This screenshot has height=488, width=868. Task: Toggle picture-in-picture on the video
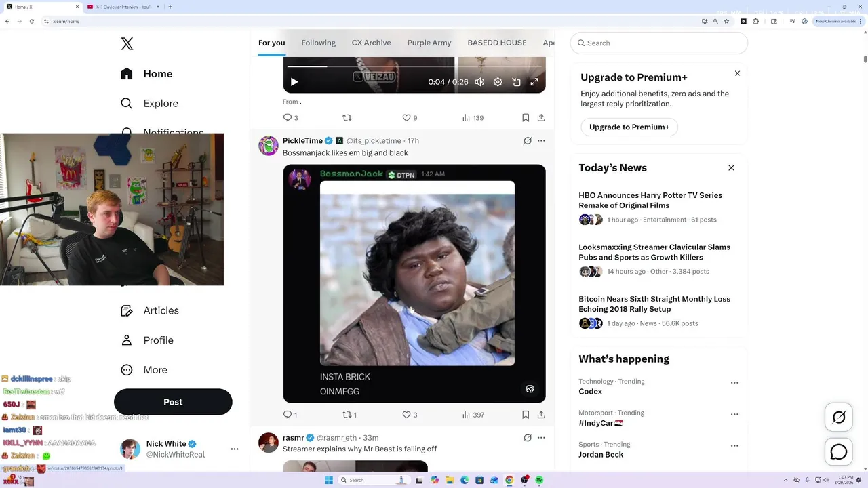[516, 82]
